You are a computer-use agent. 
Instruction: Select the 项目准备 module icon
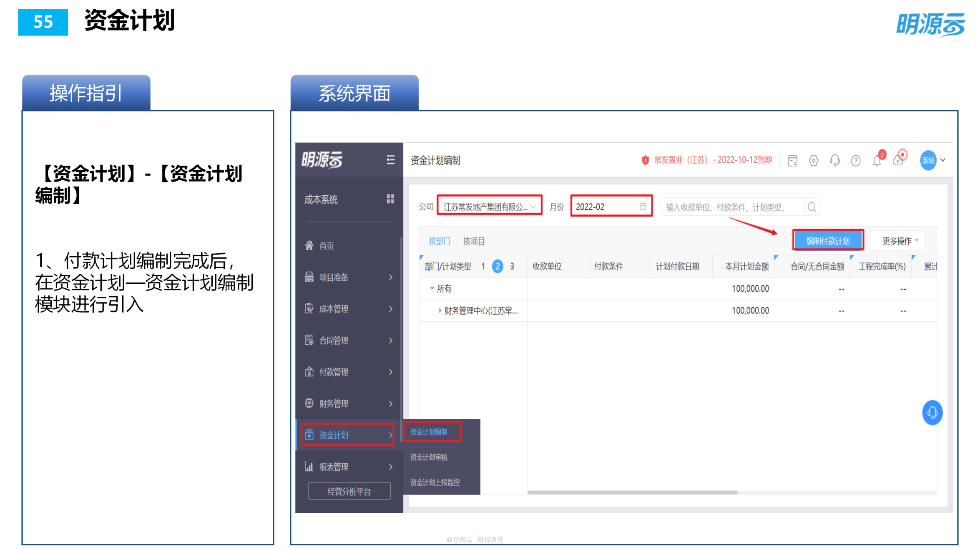[309, 277]
